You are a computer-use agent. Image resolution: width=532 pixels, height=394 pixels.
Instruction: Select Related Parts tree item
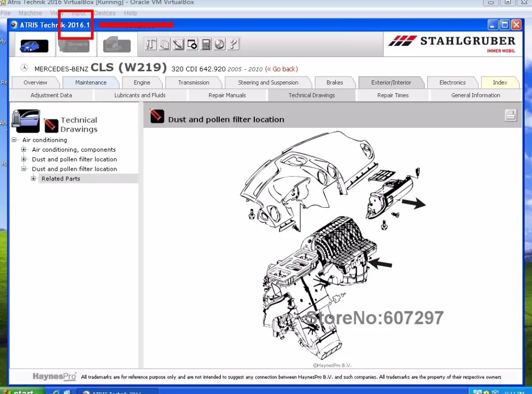(x=61, y=178)
